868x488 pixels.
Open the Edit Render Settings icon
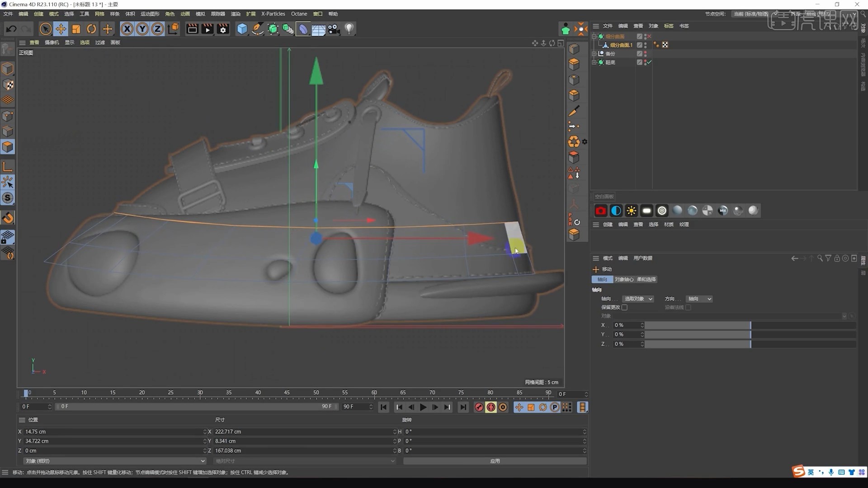[x=222, y=29]
